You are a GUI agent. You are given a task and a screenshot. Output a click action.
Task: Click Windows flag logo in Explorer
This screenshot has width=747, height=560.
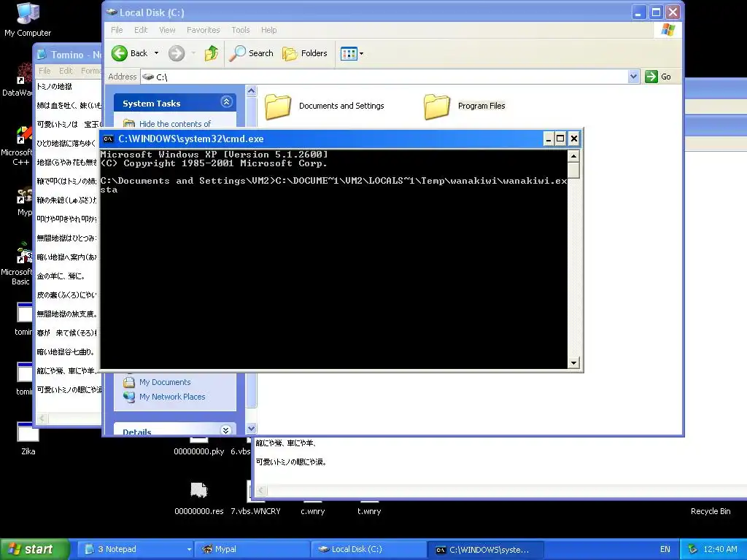668,30
